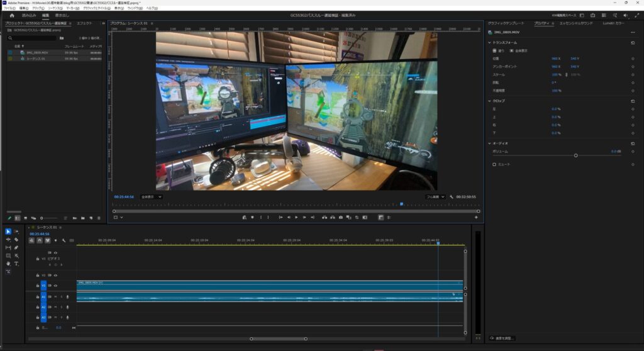Switch Project panel to list view
The height and width of the screenshot is (351, 644).
(17, 218)
